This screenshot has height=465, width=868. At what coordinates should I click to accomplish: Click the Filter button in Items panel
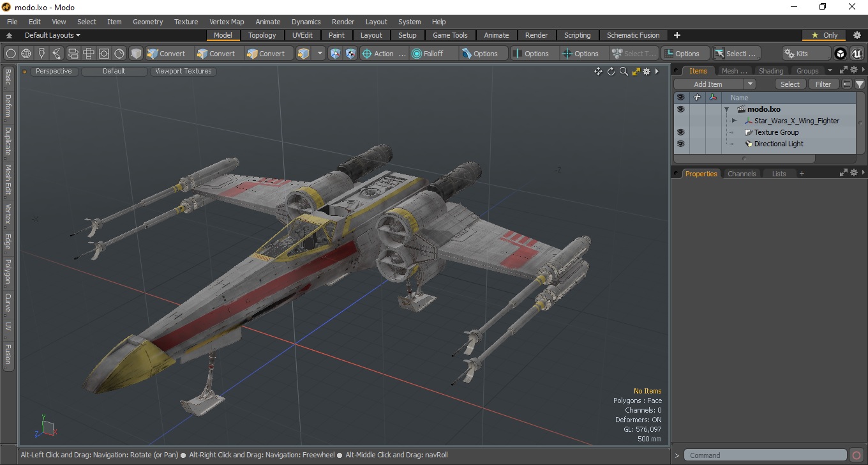[824, 84]
